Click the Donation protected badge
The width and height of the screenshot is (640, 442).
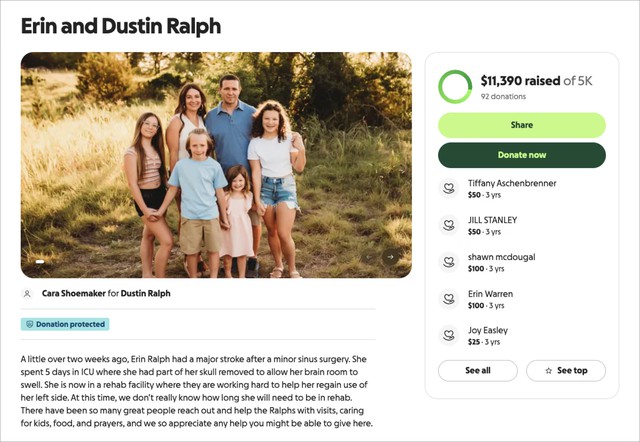point(65,324)
